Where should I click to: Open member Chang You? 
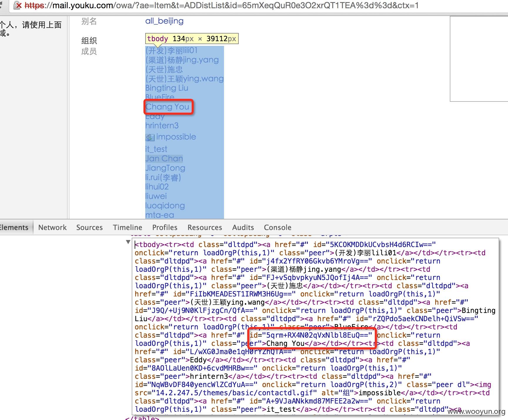(167, 106)
